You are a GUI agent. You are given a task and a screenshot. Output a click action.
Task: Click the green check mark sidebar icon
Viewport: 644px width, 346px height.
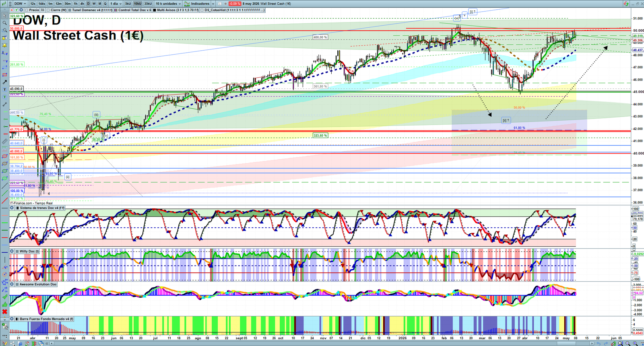(x=4, y=297)
